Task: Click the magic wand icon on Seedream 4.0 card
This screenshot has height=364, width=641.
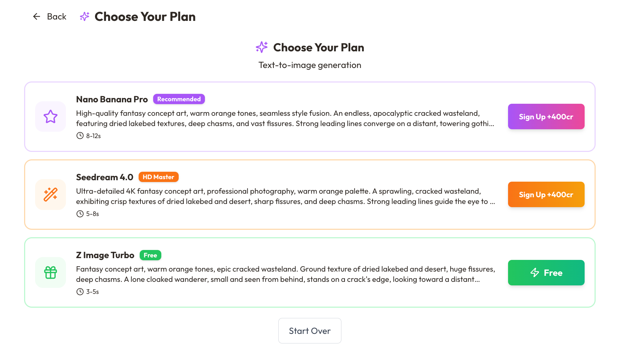Action: (x=50, y=194)
